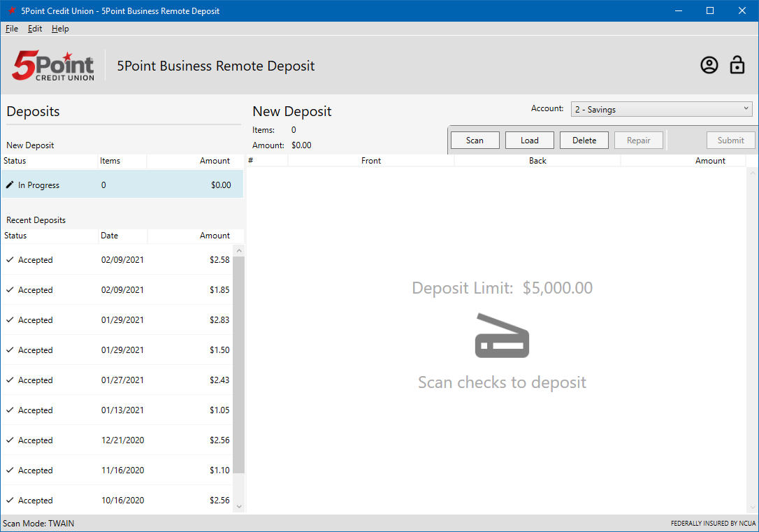Click the 5Point Credit Union logo
759x532 pixels.
(x=53, y=65)
